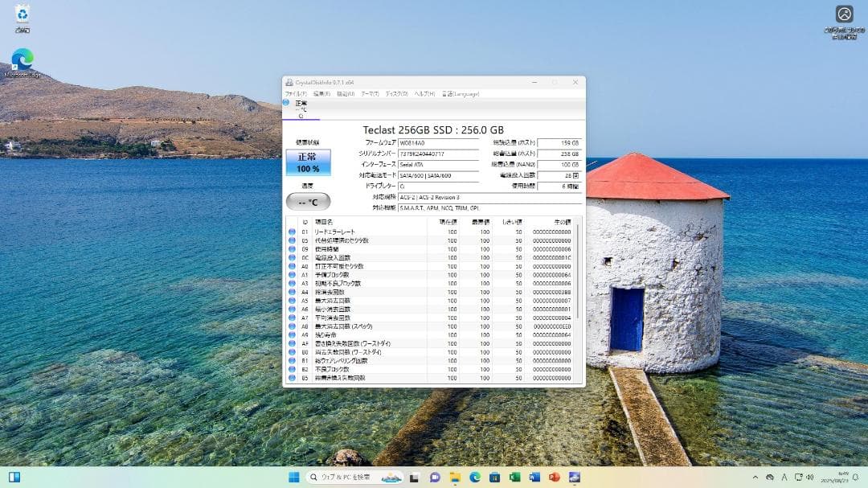Click the -- °C temperature button
This screenshot has height=488, width=868.
[x=307, y=201]
